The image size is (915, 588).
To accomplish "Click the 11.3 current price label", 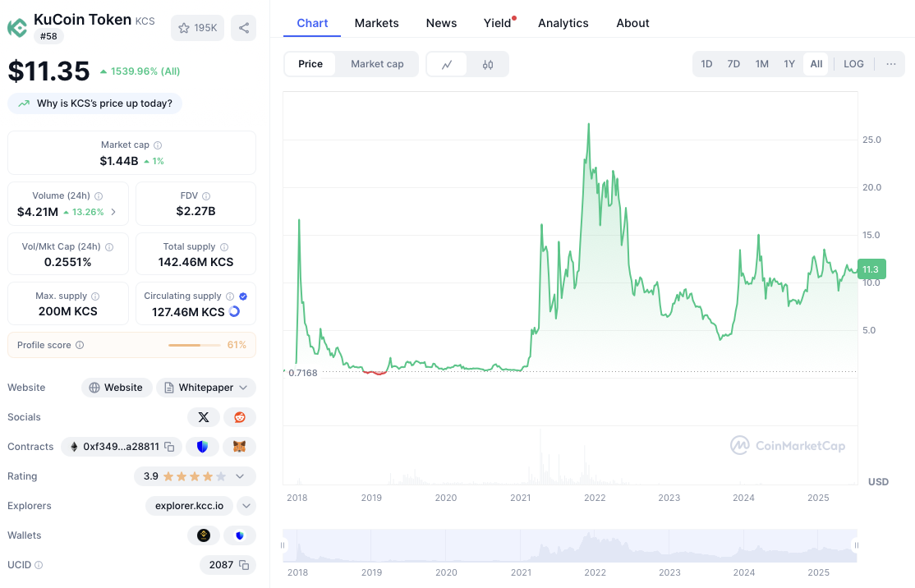I will point(871,269).
